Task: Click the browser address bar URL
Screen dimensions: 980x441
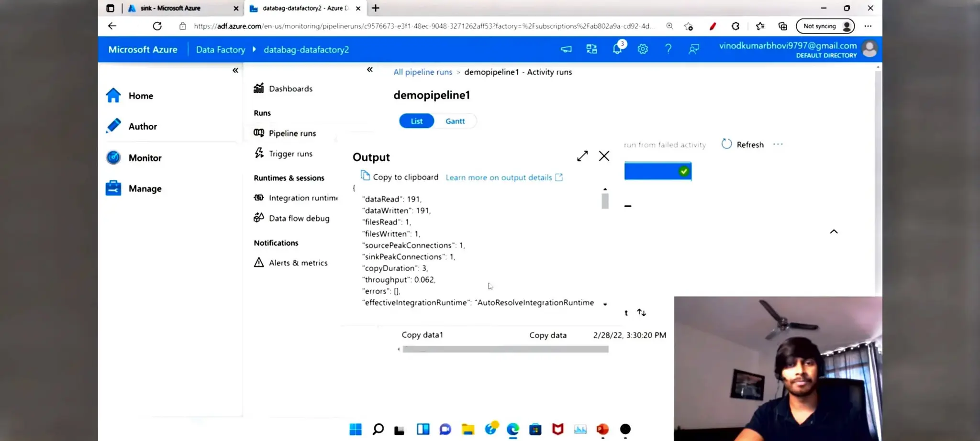Action: [x=423, y=26]
